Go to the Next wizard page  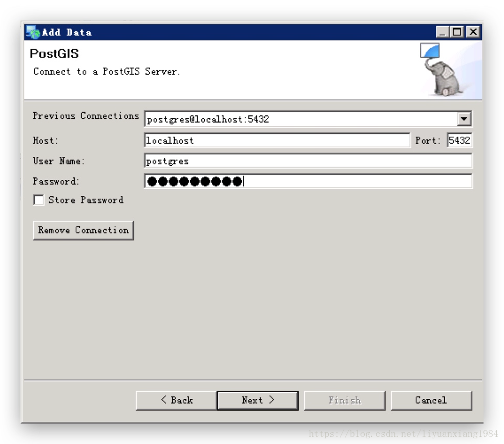(x=258, y=400)
